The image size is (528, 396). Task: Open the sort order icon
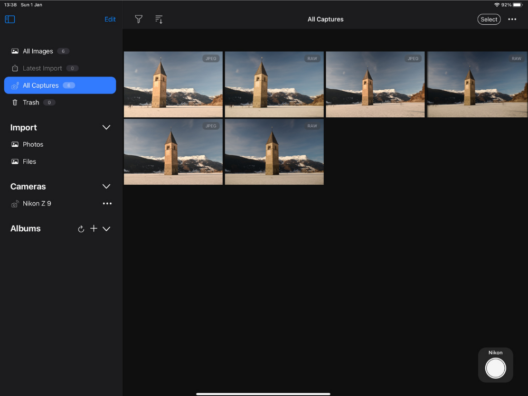click(159, 19)
